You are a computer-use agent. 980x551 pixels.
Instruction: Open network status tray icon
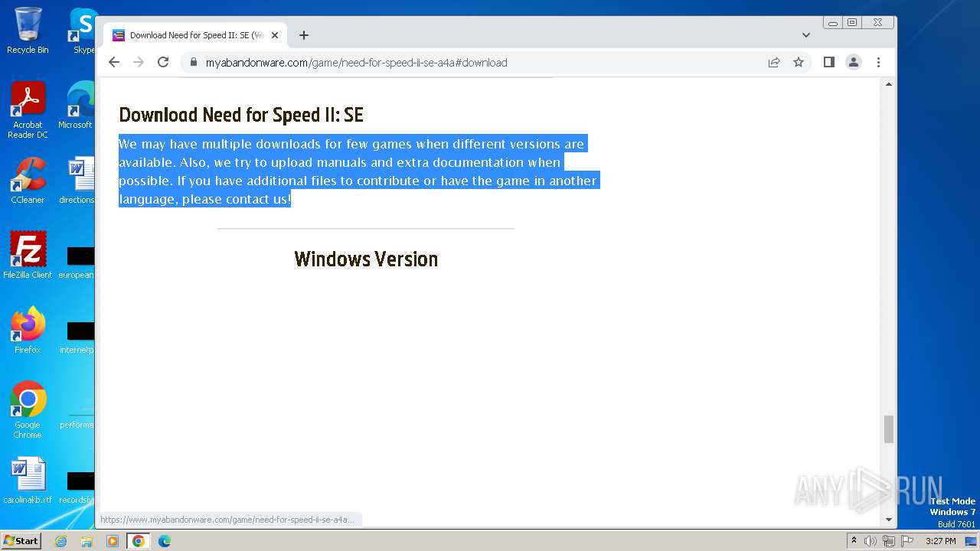coord(889,541)
